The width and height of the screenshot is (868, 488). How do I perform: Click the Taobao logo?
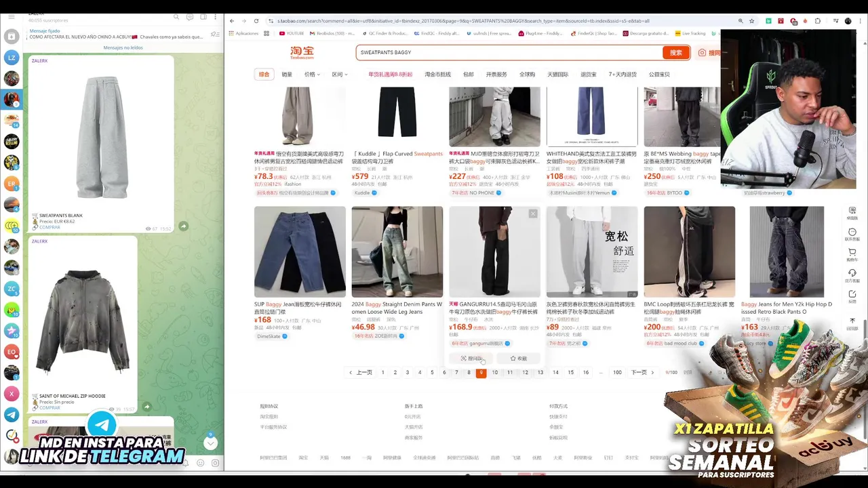302,52
